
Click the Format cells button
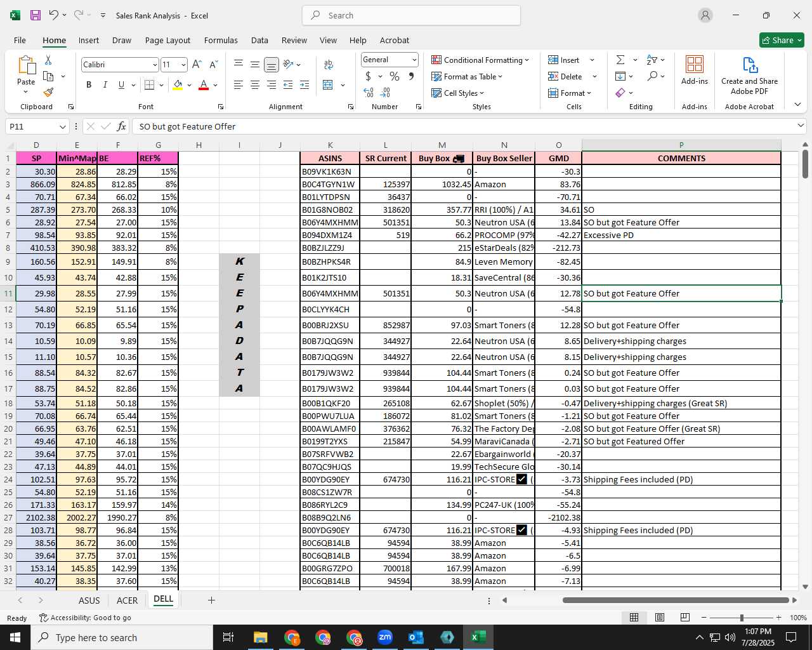(570, 93)
